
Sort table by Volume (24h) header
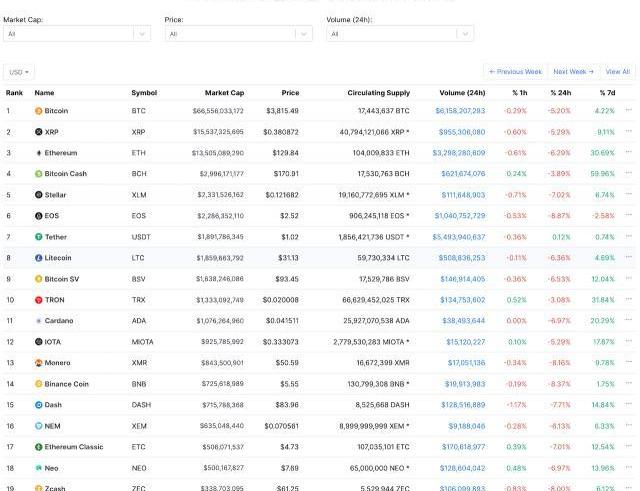[462, 93]
